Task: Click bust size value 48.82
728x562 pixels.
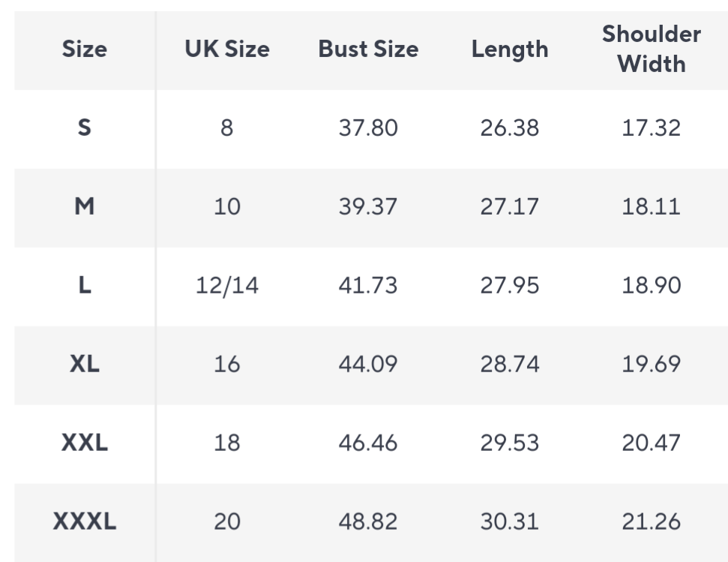Action: click(x=368, y=521)
